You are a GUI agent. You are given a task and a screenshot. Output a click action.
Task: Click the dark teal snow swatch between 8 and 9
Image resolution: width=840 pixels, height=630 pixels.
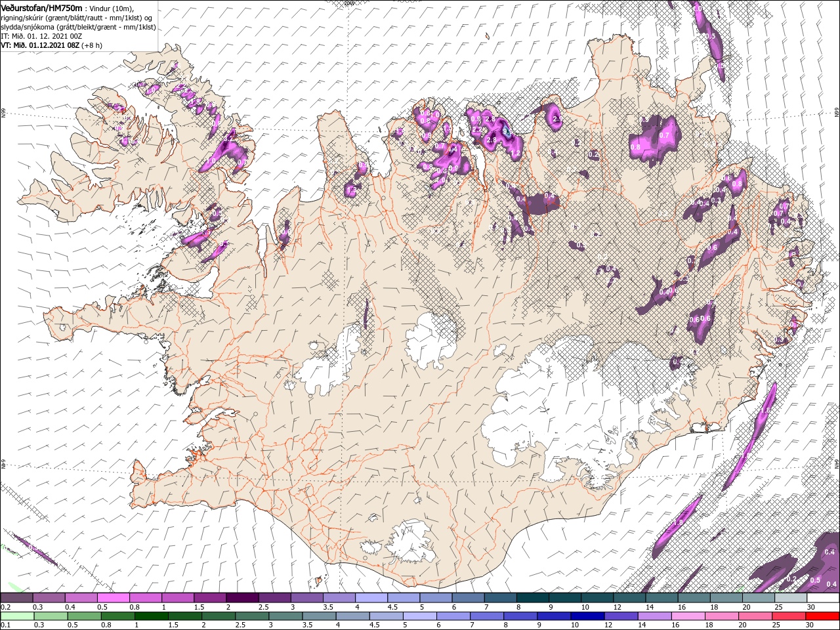[x=533, y=598]
